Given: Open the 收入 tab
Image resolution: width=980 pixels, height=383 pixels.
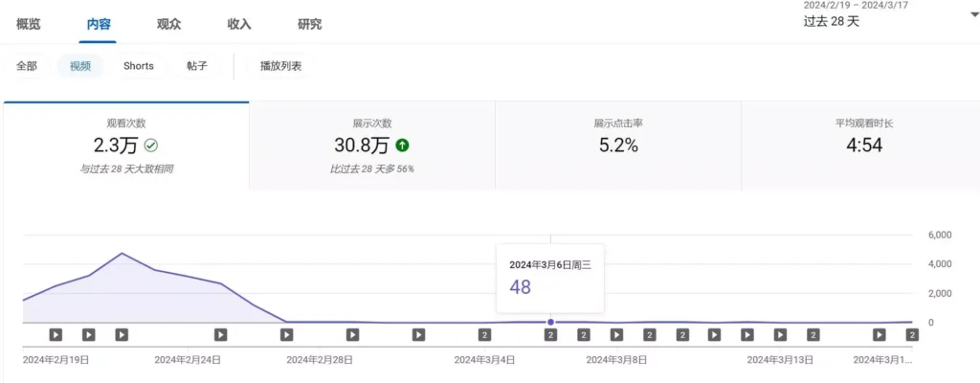Looking at the screenshot, I should 239,24.
